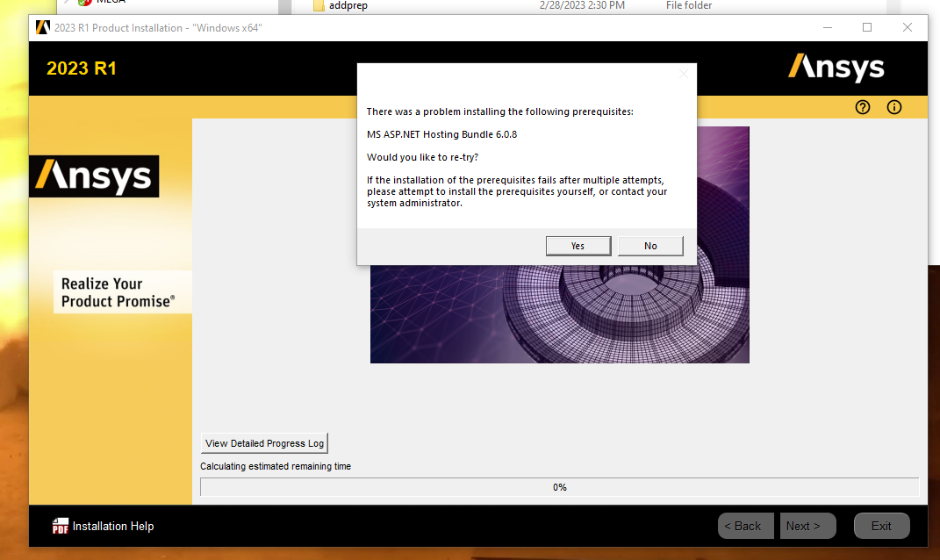Click the Ansys logo in top-right header

click(x=836, y=68)
